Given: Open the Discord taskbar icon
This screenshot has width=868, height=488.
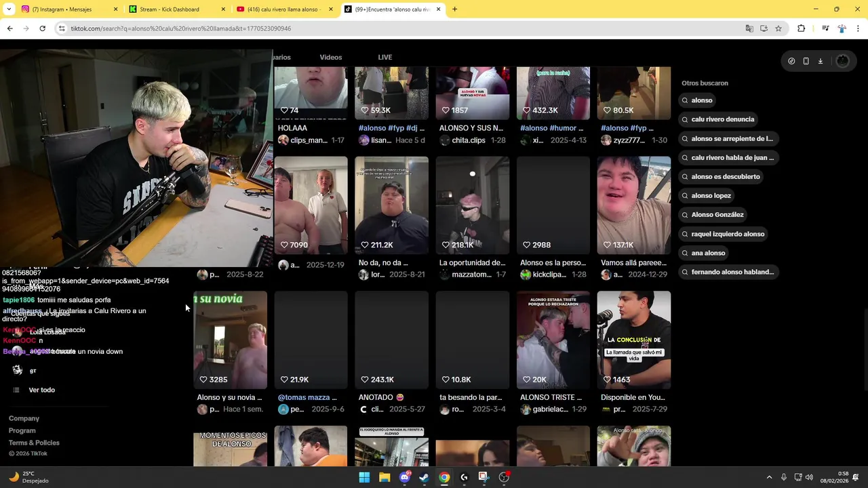Looking at the screenshot, I should pos(405,477).
